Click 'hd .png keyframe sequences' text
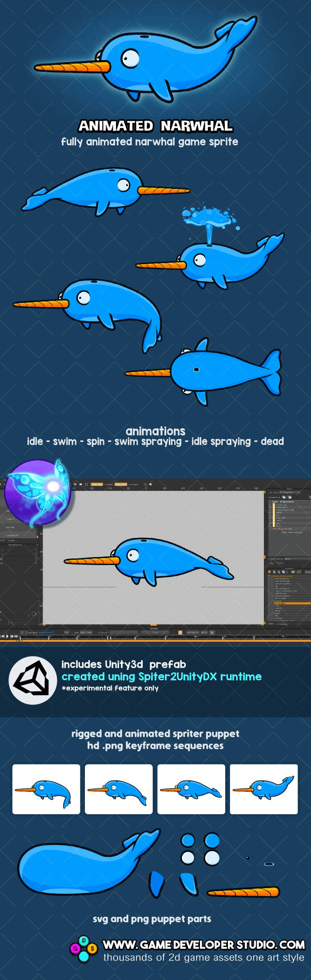Viewport: 311px width, 980px height. [155, 746]
